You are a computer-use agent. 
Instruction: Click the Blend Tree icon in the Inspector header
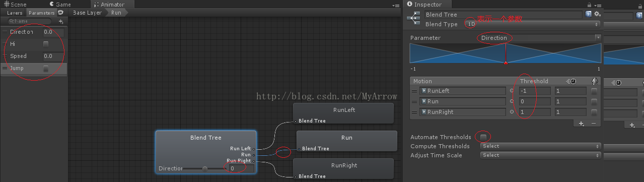[413, 18]
